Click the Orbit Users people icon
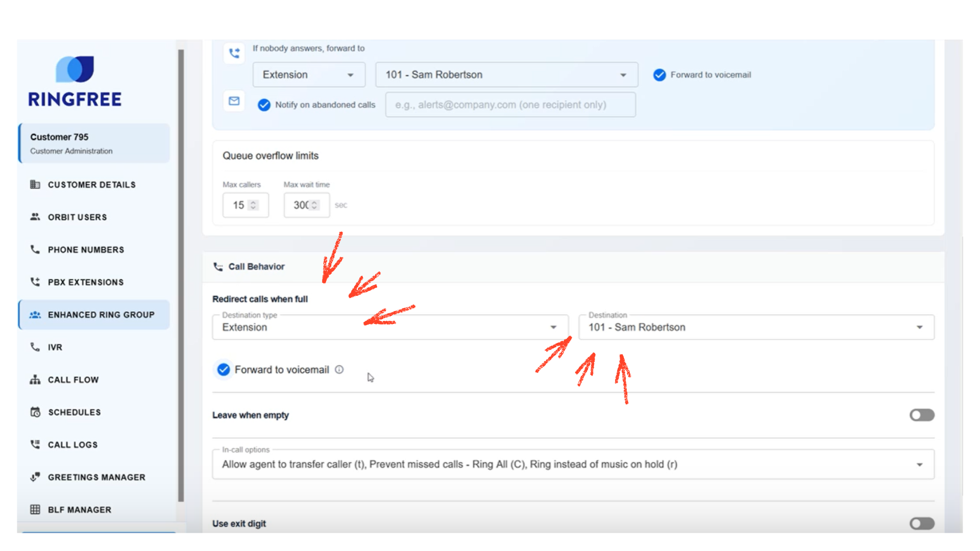This screenshot has height=551, width=980. [35, 217]
